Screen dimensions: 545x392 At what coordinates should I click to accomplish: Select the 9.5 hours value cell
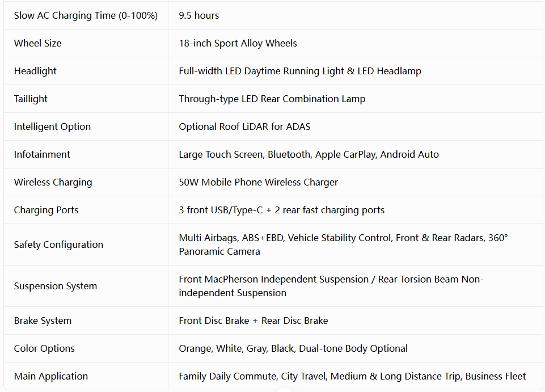(x=355, y=16)
